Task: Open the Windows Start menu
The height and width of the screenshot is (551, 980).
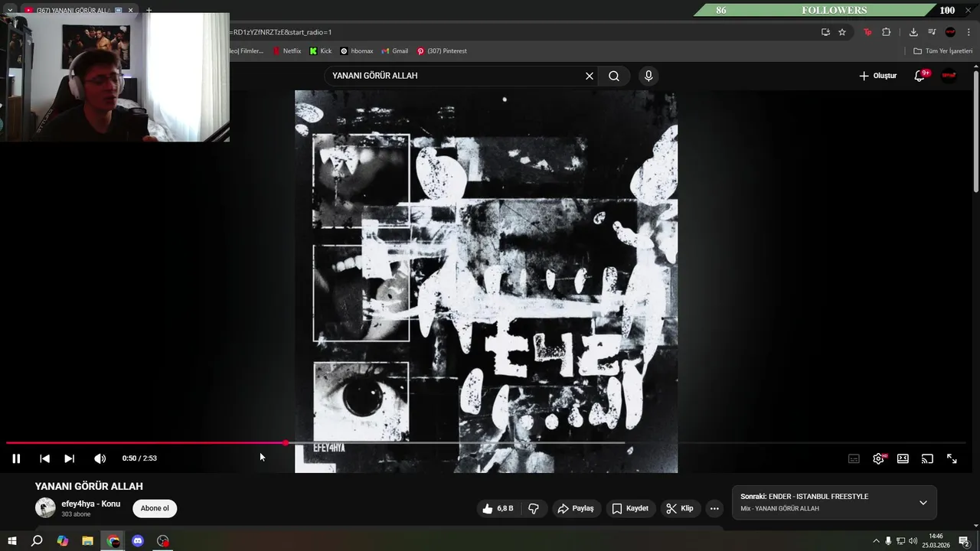Action: point(12,541)
